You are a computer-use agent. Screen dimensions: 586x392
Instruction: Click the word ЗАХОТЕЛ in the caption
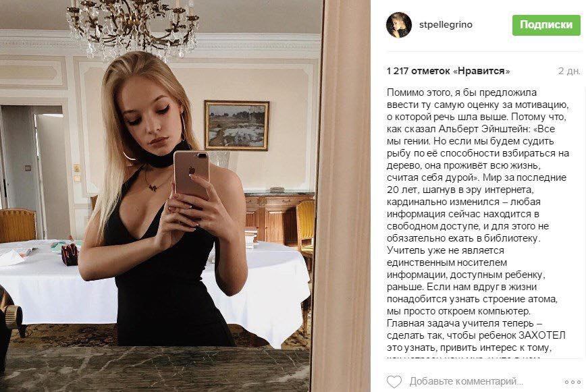pos(543,335)
